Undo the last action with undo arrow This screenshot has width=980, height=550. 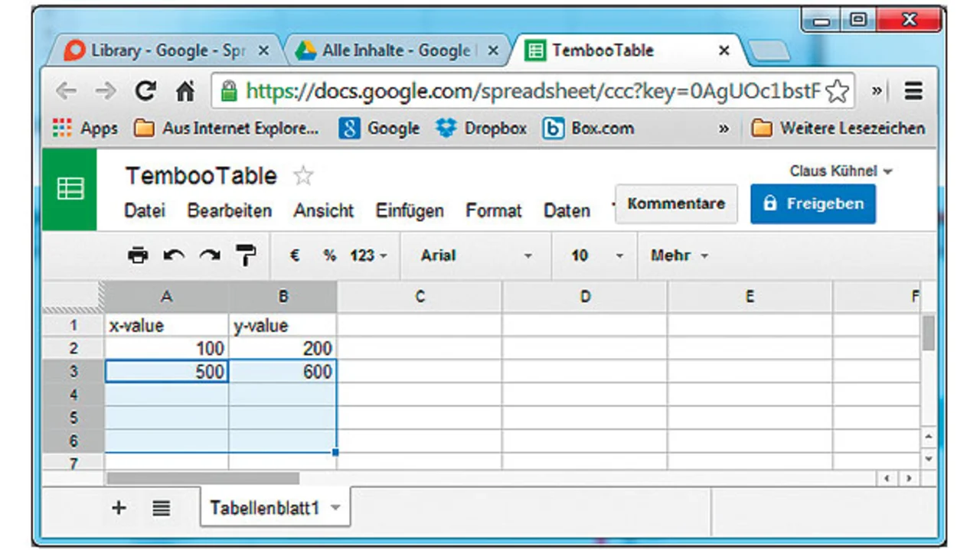coord(174,255)
